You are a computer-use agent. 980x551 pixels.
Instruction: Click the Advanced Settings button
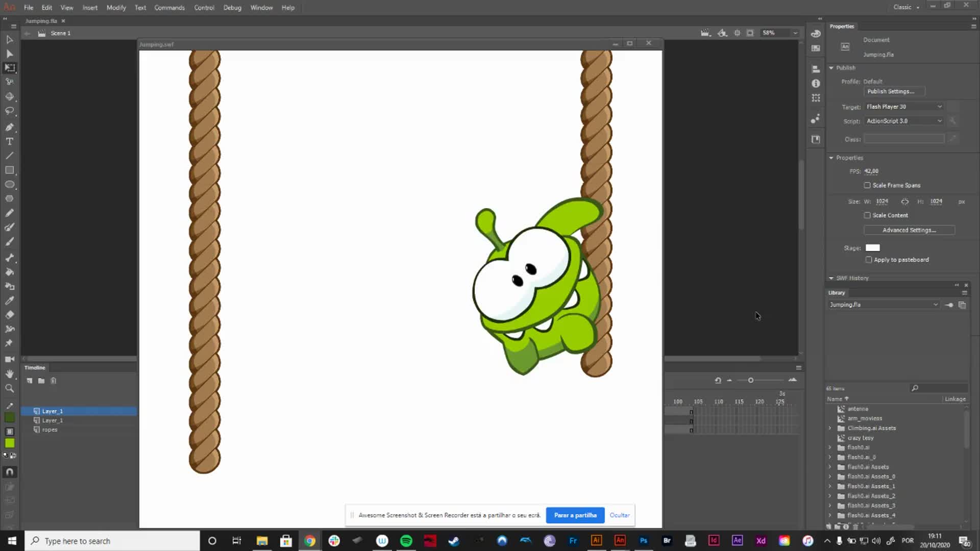point(909,230)
